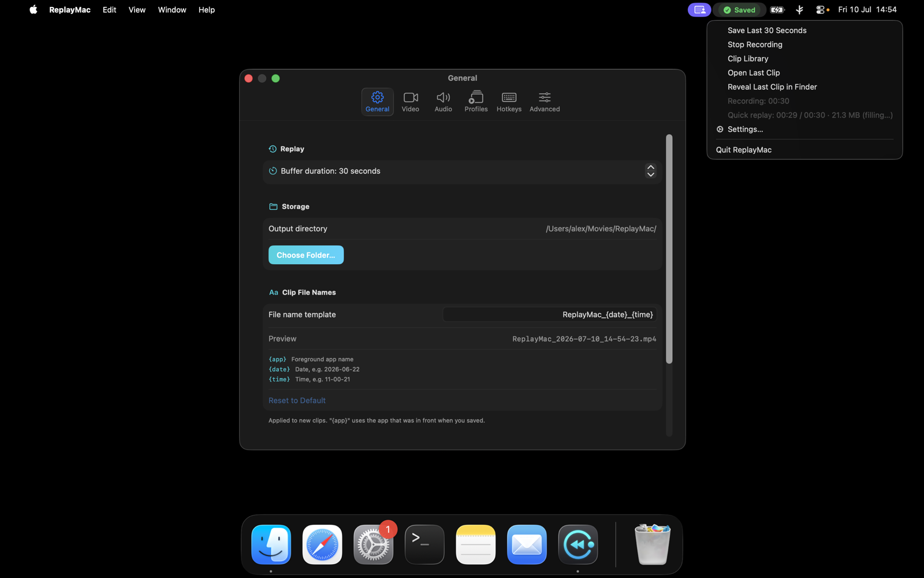Switch to the Audio settings tab
Image resolution: width=924 pixels, height=578 pixels.
click(443, 102)
